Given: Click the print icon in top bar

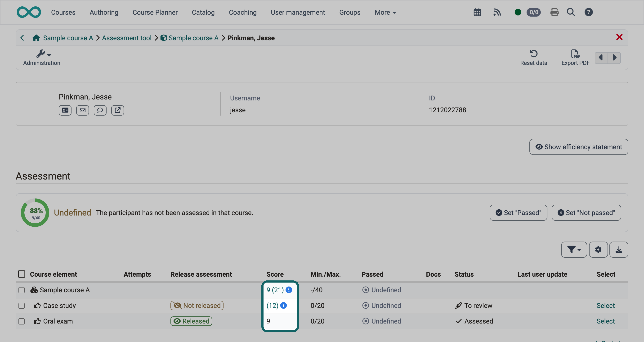Looking at the screenshot, I should [554, 12].
